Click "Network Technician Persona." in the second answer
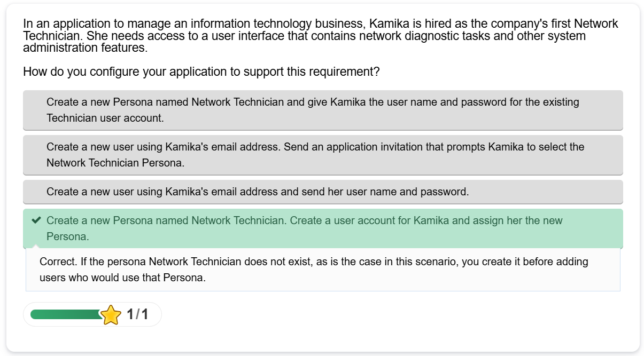This screenshot has width=644, height=356. pos(115,163)
